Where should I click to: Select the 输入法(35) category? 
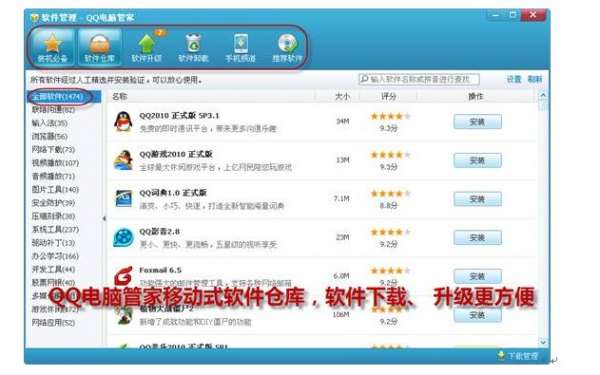(50, 123)
